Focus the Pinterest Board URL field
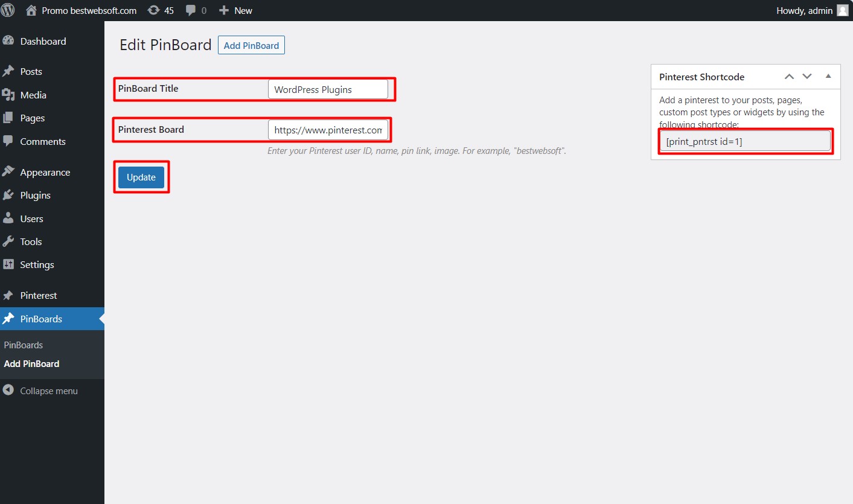 (x=328, y=130)
